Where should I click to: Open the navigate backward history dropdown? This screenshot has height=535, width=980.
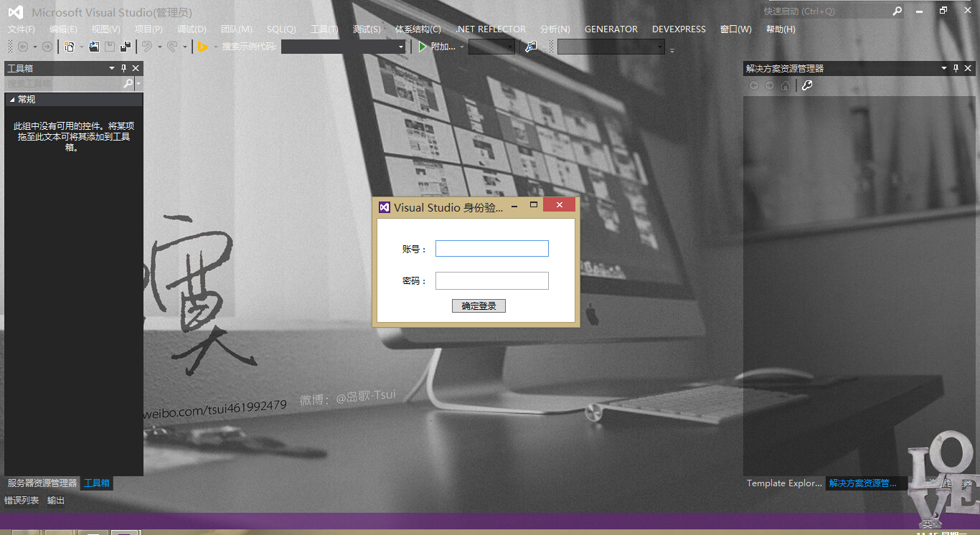(x=35, y=47)
